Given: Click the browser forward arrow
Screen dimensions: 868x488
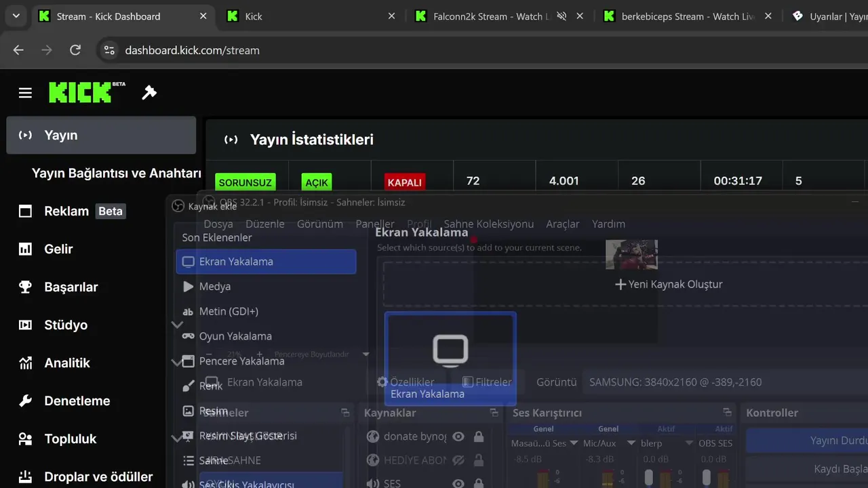Looking at the screenshot, I should click(x=47, y=50).
